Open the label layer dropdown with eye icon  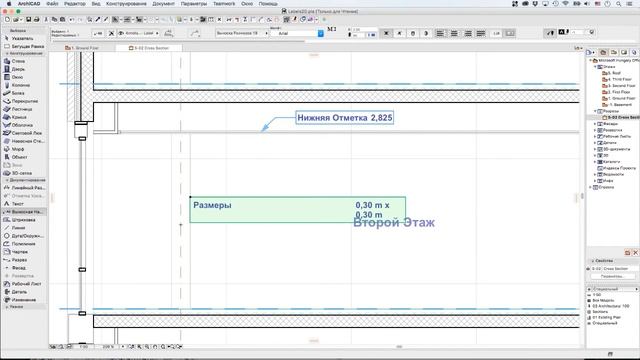point(138,33)
